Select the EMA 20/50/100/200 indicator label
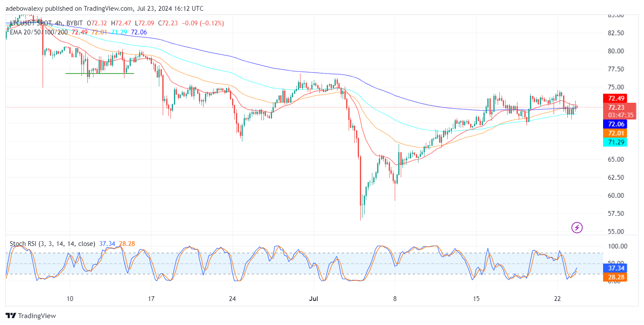The height and width of the screenshot is (325, 644). coord(39,32)
